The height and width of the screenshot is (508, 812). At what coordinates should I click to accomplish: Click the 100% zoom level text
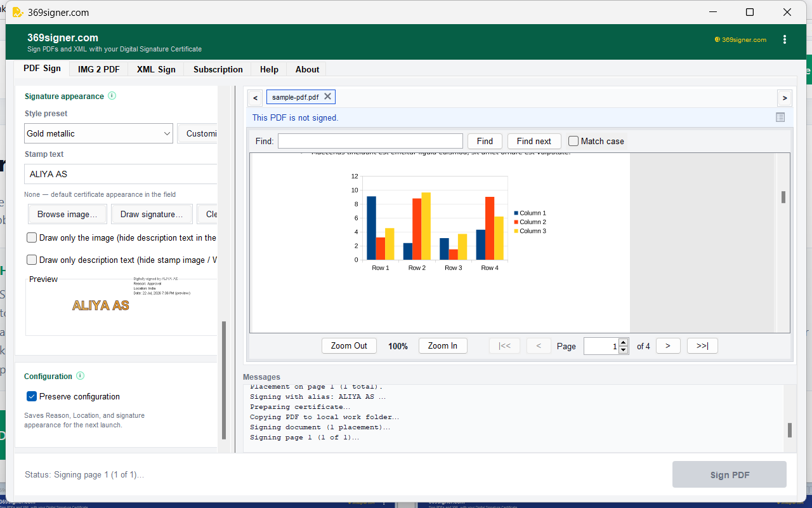pyautogui.click(x=398, y=346)
